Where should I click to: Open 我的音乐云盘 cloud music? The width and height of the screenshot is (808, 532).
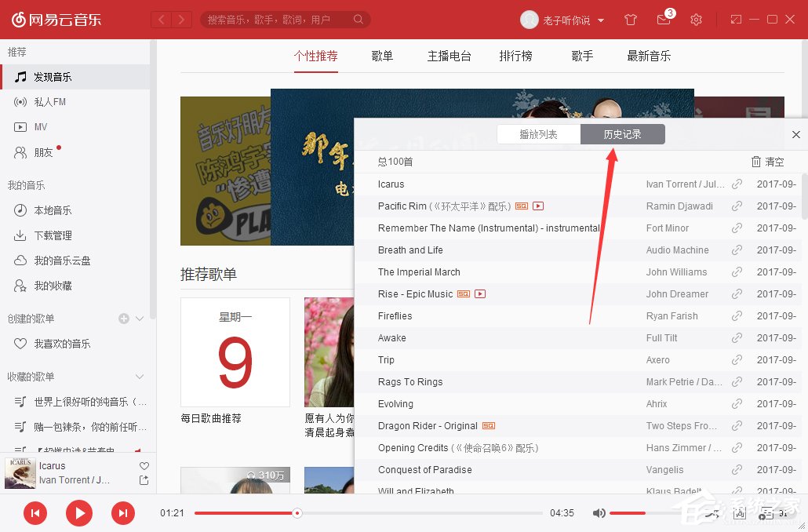tap(53, 260)
